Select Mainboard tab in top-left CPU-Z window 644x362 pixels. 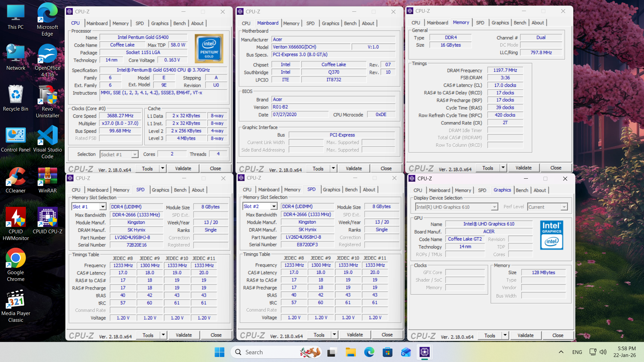coord(97,23)
